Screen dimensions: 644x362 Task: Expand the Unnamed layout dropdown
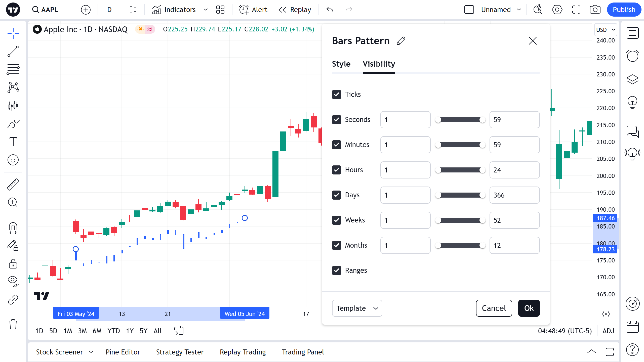click(x=519, y=10)
